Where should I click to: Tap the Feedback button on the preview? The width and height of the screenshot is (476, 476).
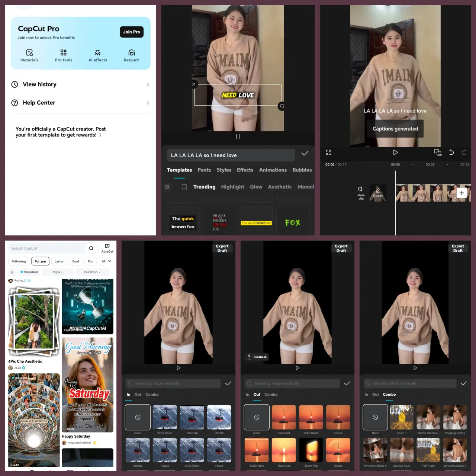(x=257, y=357)
